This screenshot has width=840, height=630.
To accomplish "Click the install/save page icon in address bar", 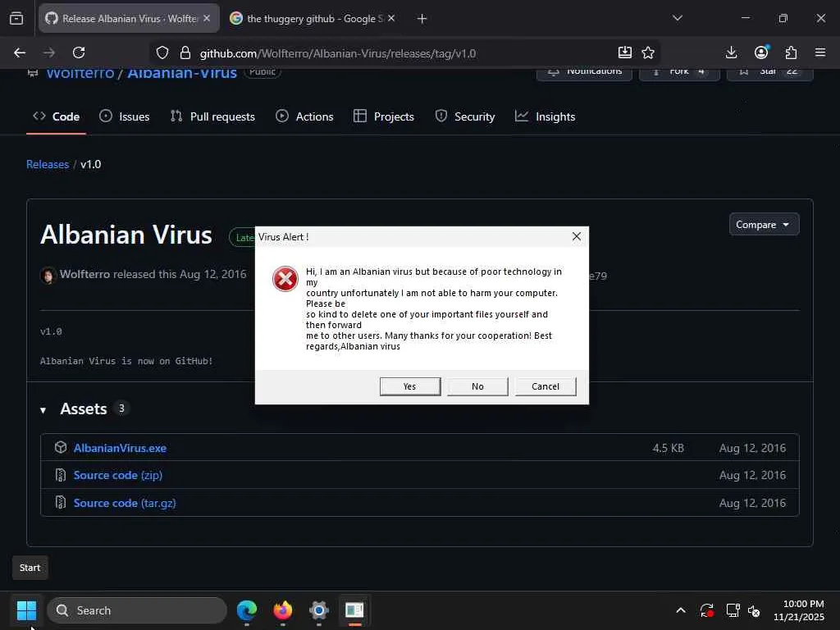I will tap(624, 52).
